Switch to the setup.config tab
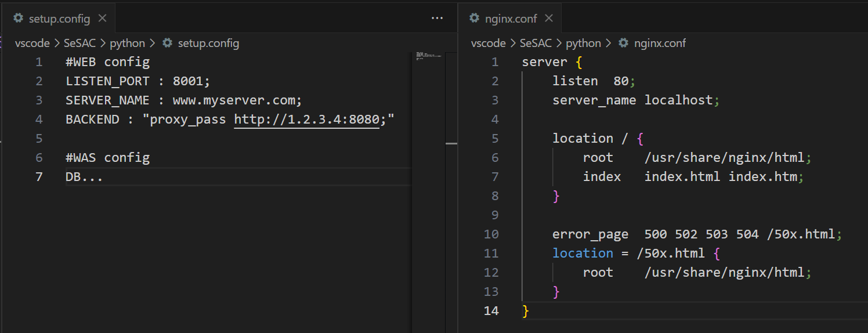The image size is (868, 333). point(58,19)
